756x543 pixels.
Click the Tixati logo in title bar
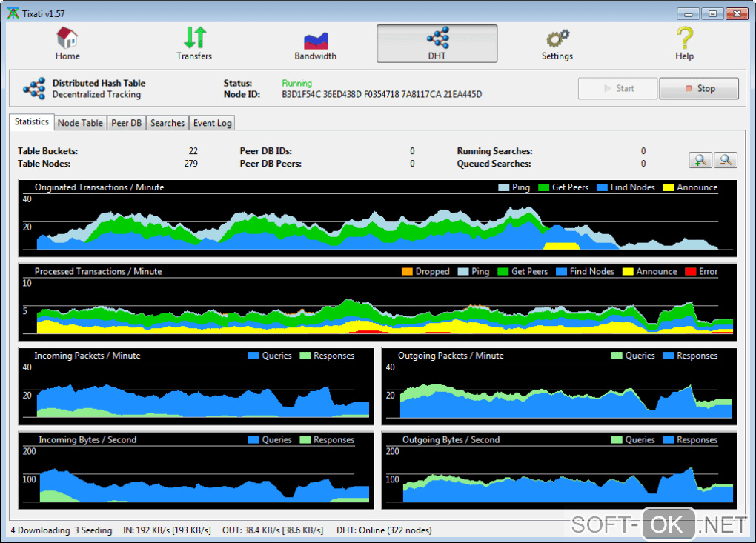[13, 13]
